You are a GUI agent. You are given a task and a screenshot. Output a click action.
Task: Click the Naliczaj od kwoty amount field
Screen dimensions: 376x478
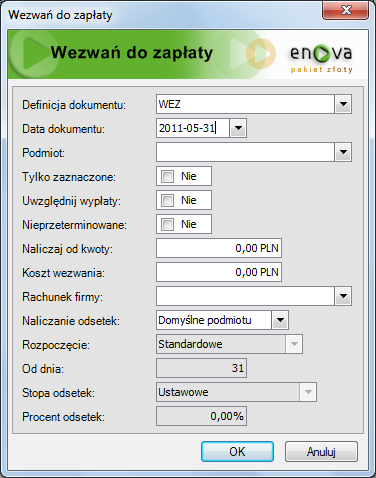click(219, 248)
